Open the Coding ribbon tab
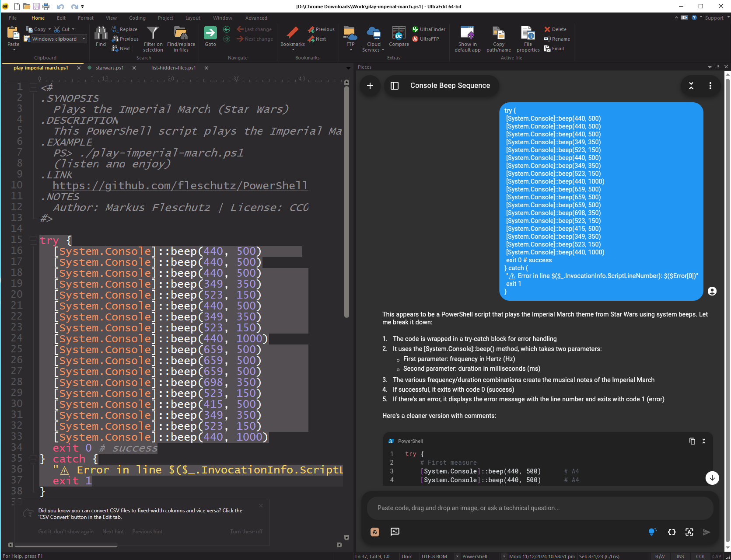The image size is (731, 560). pyautogui.click(x=137, y=18)
